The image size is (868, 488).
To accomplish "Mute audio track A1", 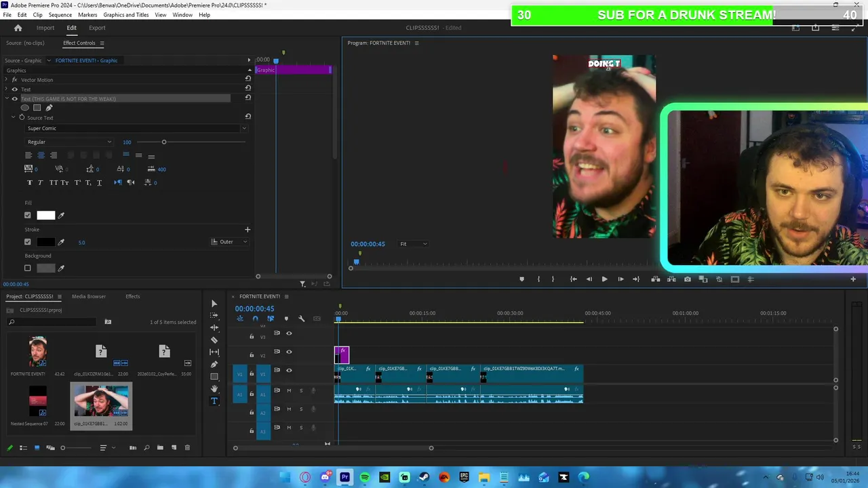I will (x=289, y=390).
